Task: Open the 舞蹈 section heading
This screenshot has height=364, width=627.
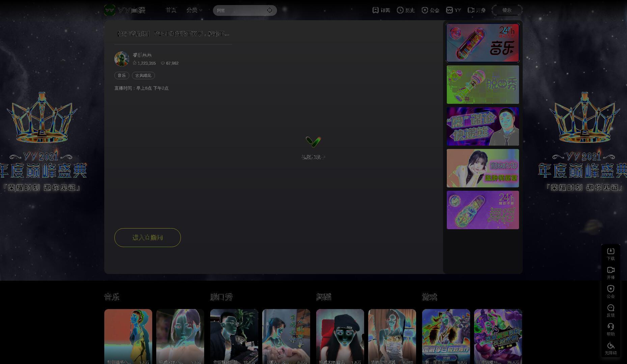Action: (x=324, y=297)
